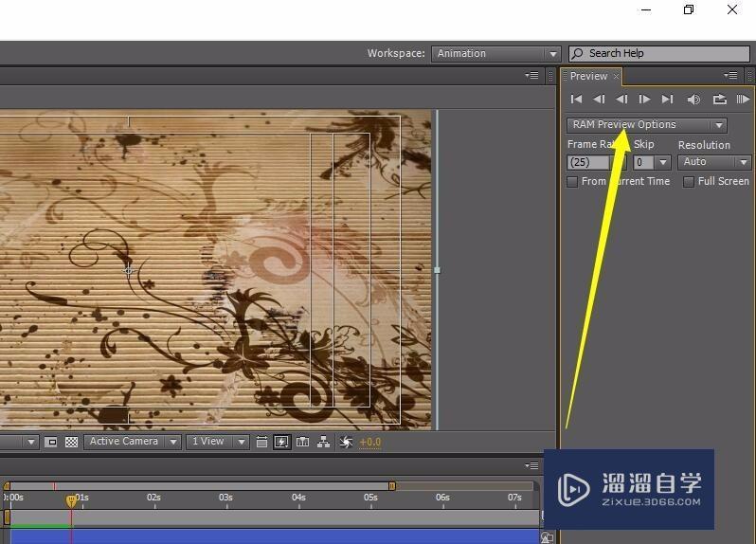Click the zoom mountains icon at timeline bottom
756x544 pixels.
[x=547, y=537]
